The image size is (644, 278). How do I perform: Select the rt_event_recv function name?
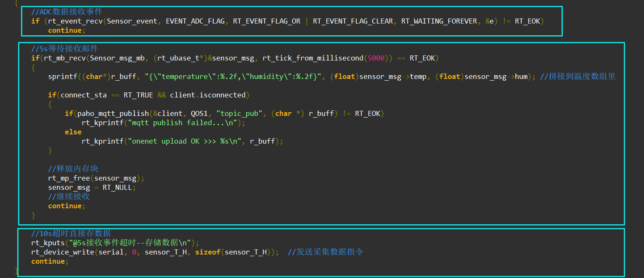[x=75, y=21]
